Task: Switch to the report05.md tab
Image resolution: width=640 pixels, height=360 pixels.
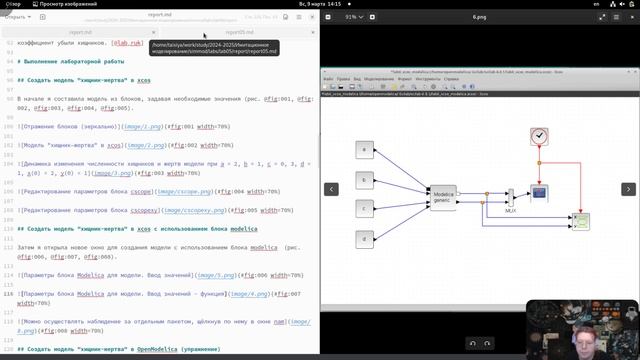Action: click(240, 32)
